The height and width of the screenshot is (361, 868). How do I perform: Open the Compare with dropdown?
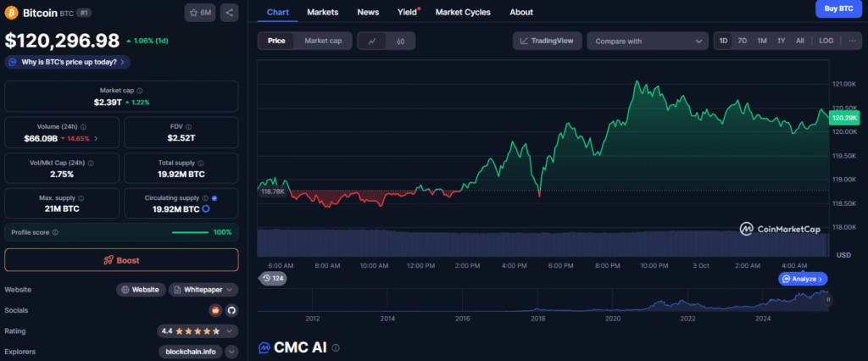[x=648, y=41]
